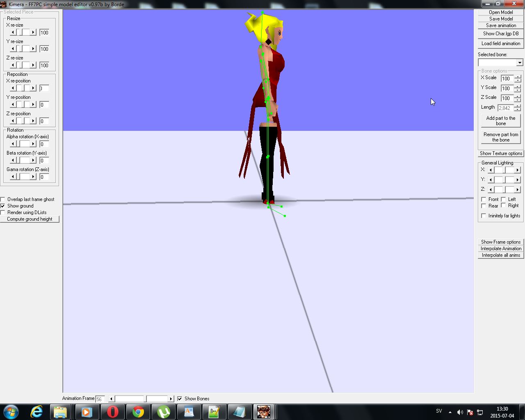
Task: Enable Rear lighting checkbox
Action: [x=484, y=206]
